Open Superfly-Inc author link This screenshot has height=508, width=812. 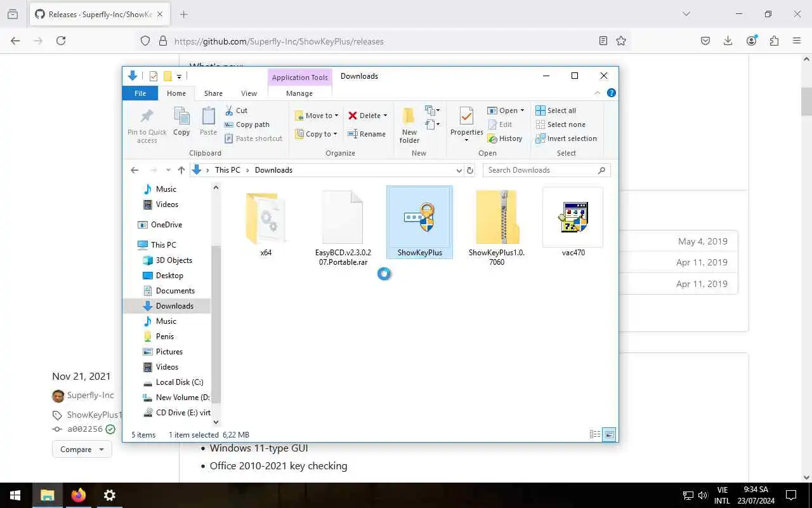tap(91, 396)
